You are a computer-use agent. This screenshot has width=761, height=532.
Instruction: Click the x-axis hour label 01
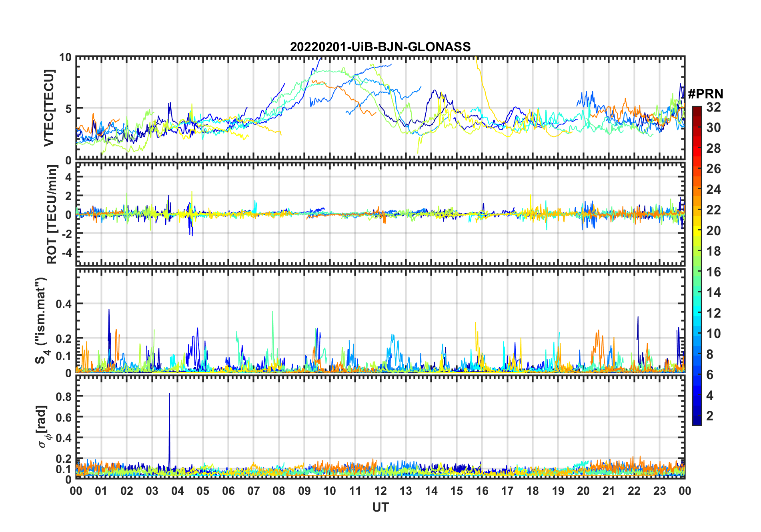pos(101,491)
